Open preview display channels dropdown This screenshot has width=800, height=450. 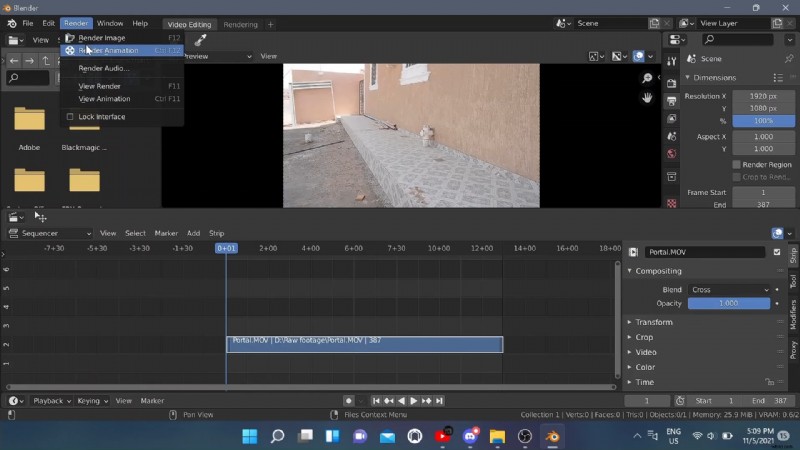tap(619, 56)
